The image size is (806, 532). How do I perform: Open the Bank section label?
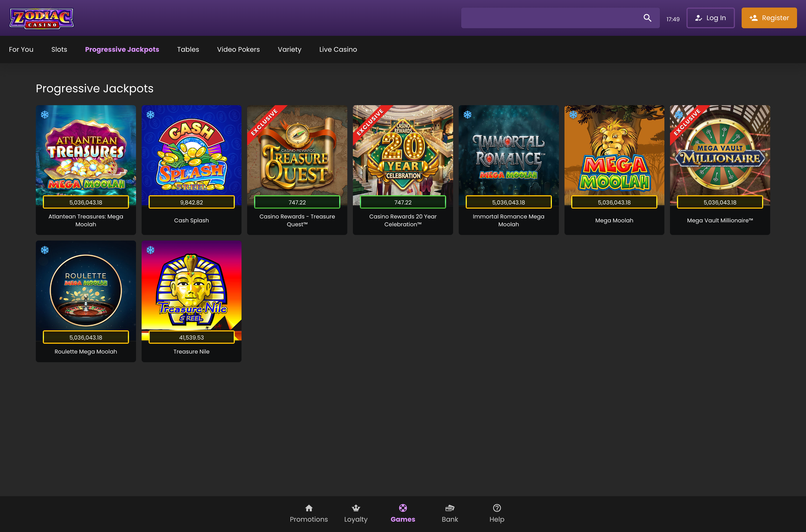pyautogui.click(x=450, y=519)
